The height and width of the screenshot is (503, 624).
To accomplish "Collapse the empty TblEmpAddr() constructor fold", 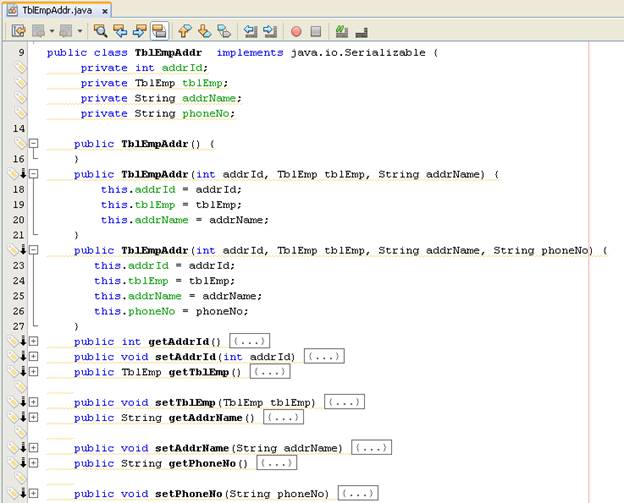I will point(34,143).
